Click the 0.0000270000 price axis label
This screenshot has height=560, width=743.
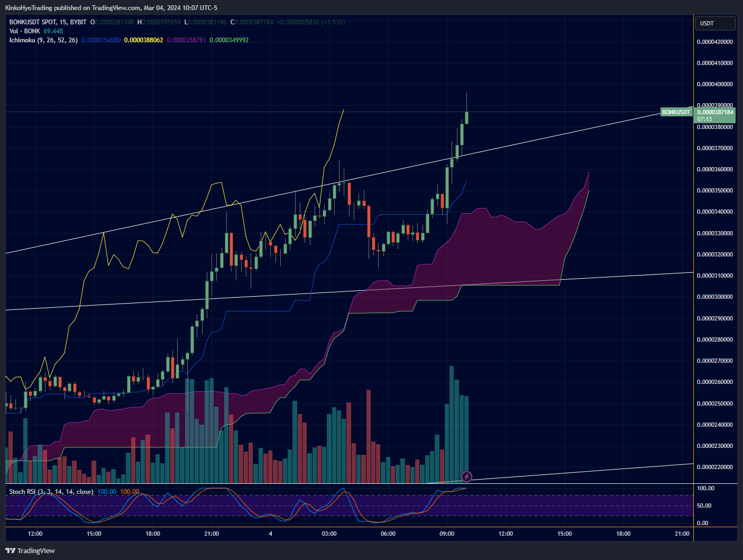tap(715, 361)
